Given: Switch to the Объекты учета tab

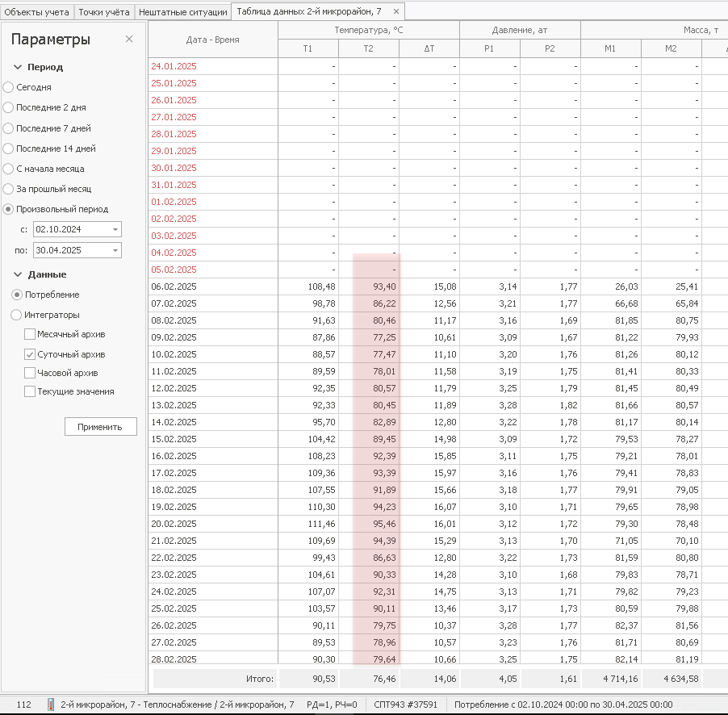Looking at the screenshot, I should tap(37, 12).
